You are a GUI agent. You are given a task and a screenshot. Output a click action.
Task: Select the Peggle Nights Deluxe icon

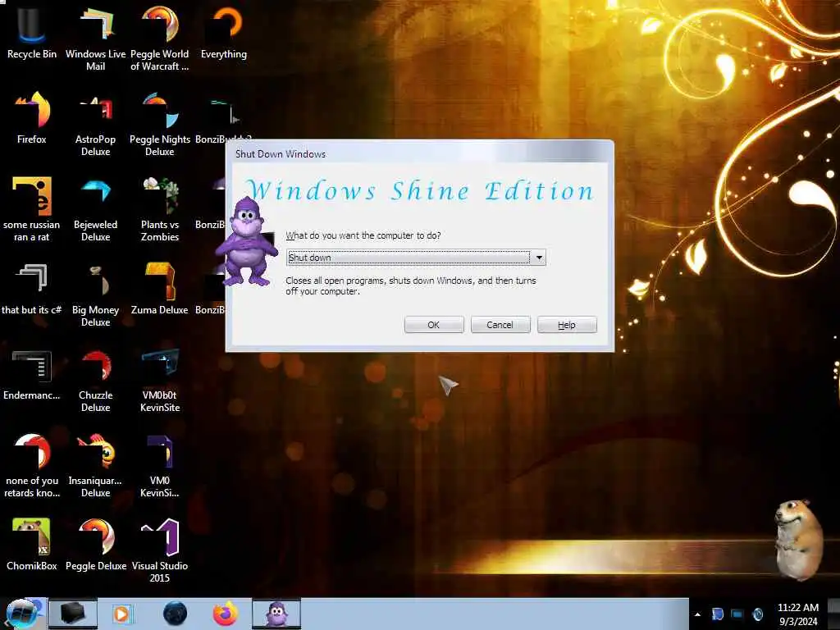tap(160, 123)
